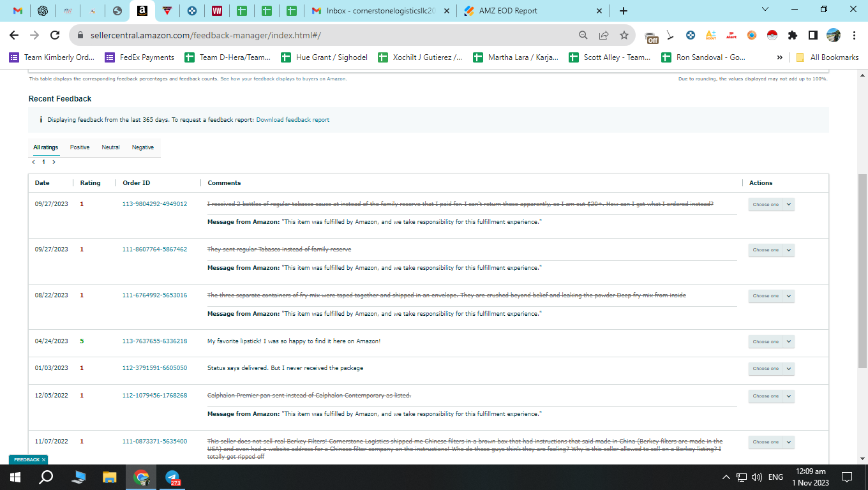Open Martha Lara / Karja... bookmark
The width and height of the screenshot is (868, 490).
pos(516,57)
